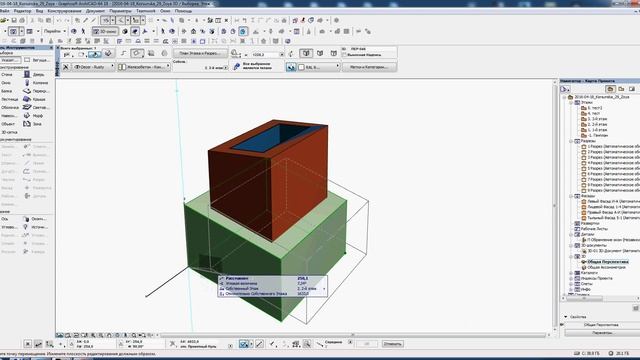This screenshot has width=640, height=360.
Task: Open the Параметры menu
Action: pyautogui.click(x=120, y=11)
